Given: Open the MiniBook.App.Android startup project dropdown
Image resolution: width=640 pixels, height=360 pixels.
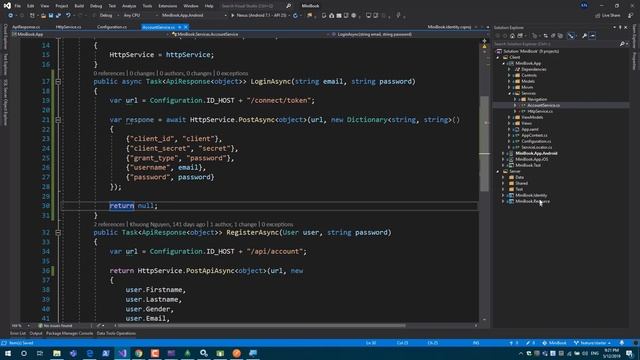Looking at the screenshot, I should pyautogui.click(x=193, y=16).
